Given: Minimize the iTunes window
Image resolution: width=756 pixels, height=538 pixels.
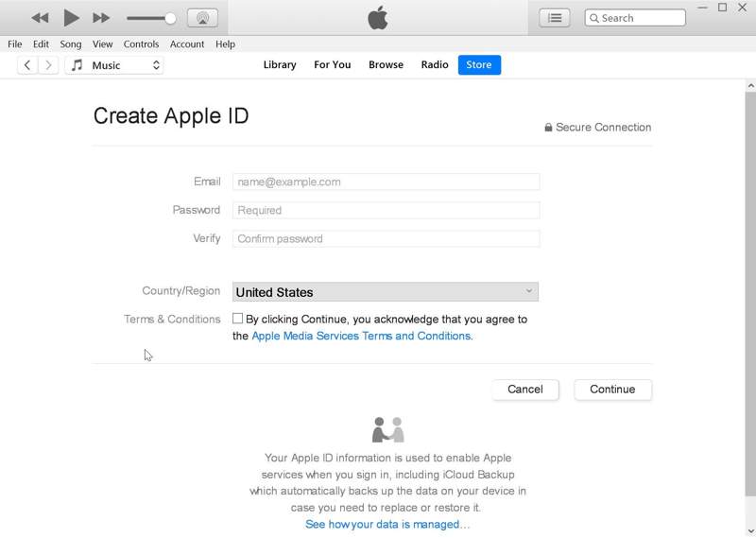Looking at the screenshot, I should 702,8.
